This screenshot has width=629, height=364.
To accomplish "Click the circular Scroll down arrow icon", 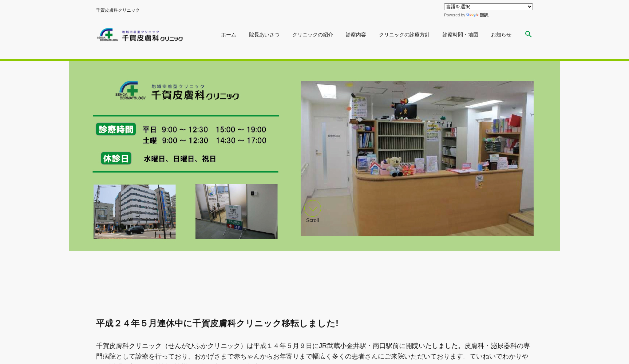I will coord(312,208).
